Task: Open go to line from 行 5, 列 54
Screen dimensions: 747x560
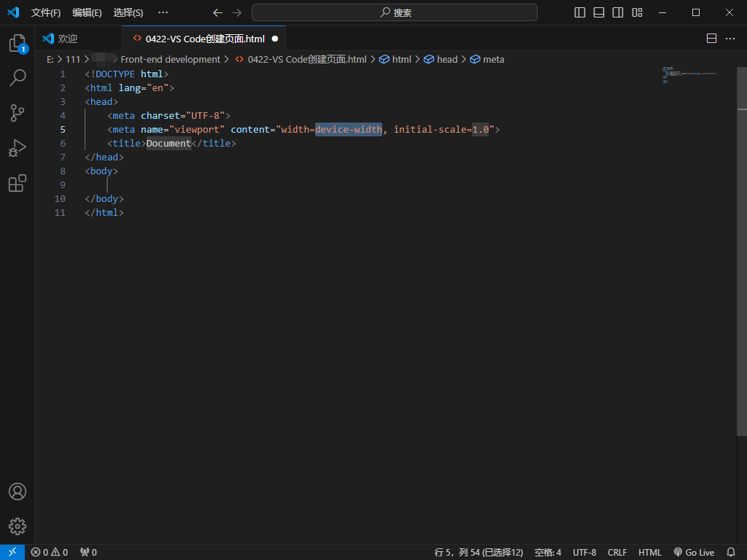Action: (479, 553)
